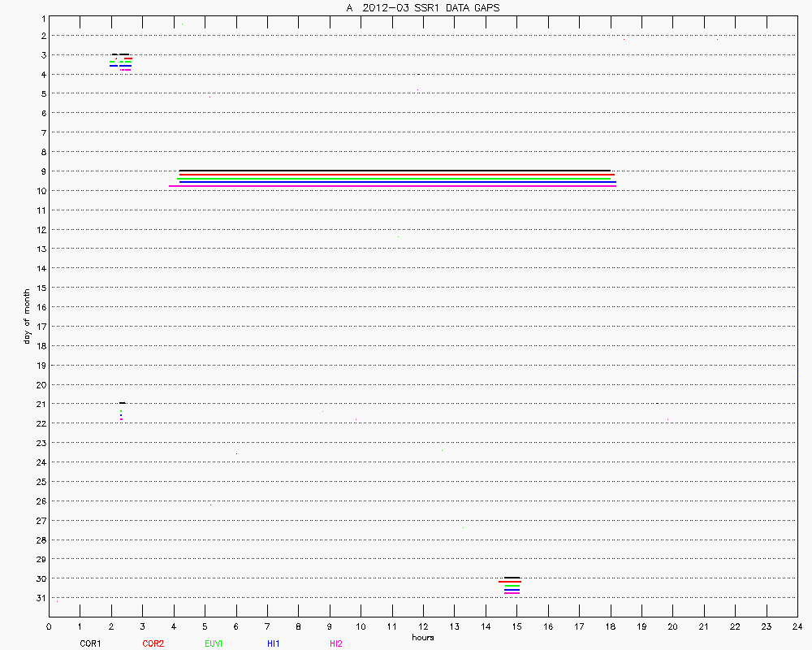Click the day 15 tick label on y-axis

point(40,288)
